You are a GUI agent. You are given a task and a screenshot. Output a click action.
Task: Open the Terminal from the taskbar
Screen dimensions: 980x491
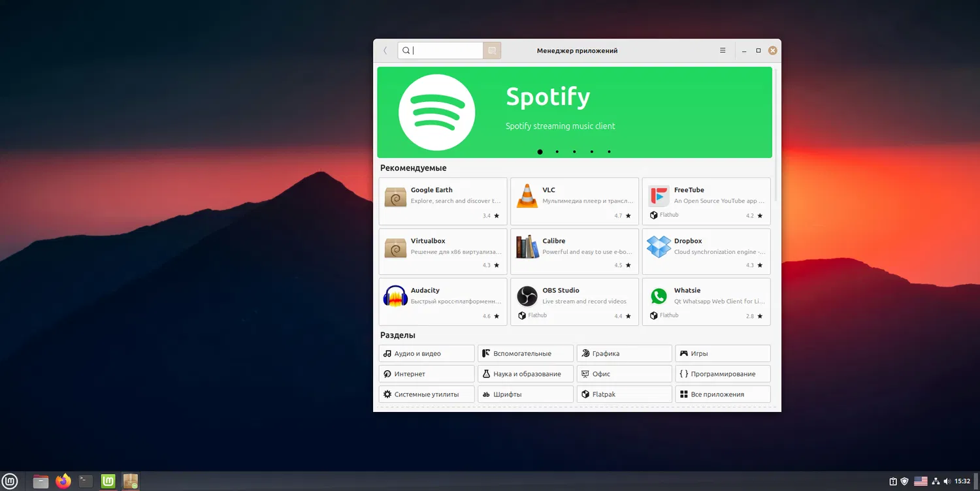(86, 481)
